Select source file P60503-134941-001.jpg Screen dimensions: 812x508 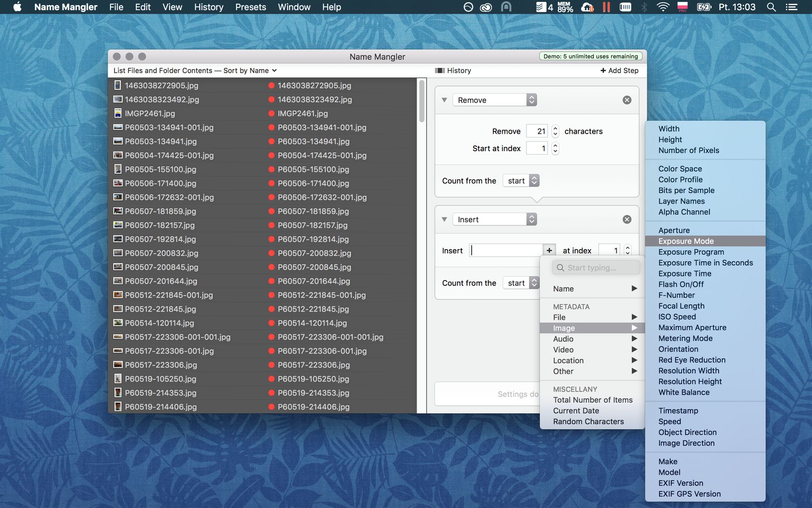[169, 128]
